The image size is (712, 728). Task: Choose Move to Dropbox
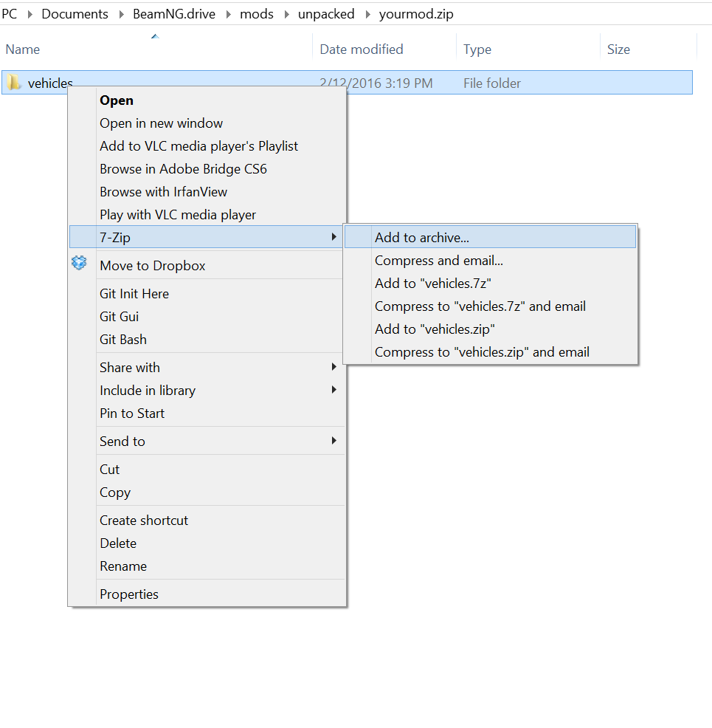pos(207,266)
